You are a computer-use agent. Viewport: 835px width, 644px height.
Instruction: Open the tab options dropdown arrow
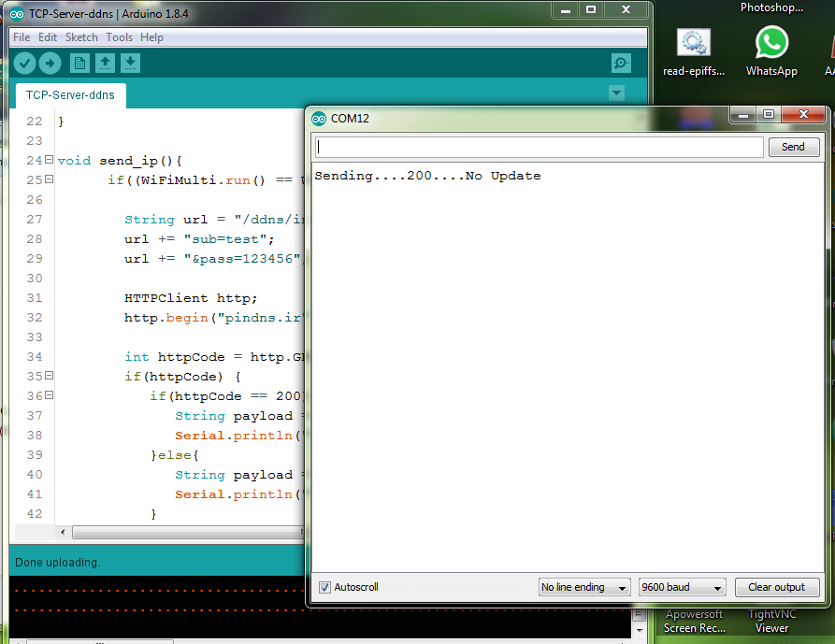[616, 93]
